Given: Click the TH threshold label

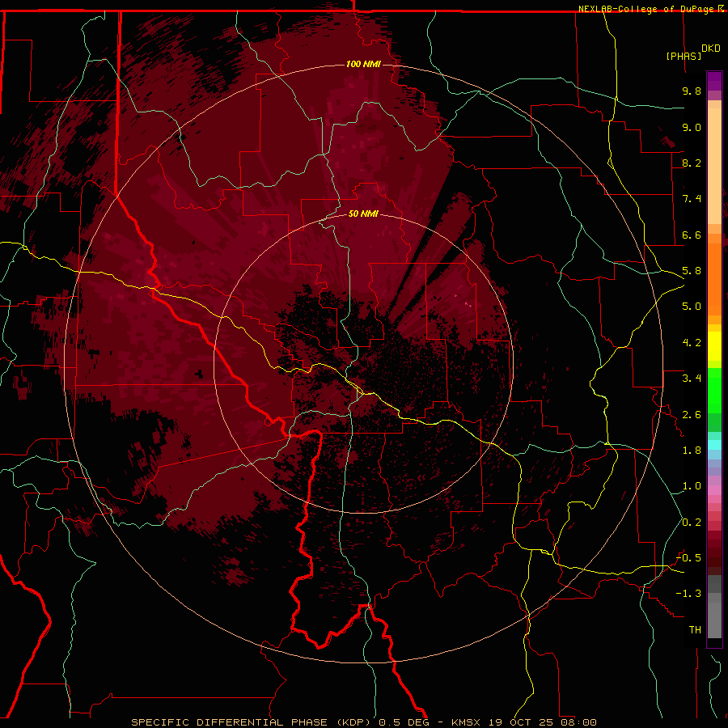Looking at the screenshot, I should pyautogui.click(x=695, y=630).
